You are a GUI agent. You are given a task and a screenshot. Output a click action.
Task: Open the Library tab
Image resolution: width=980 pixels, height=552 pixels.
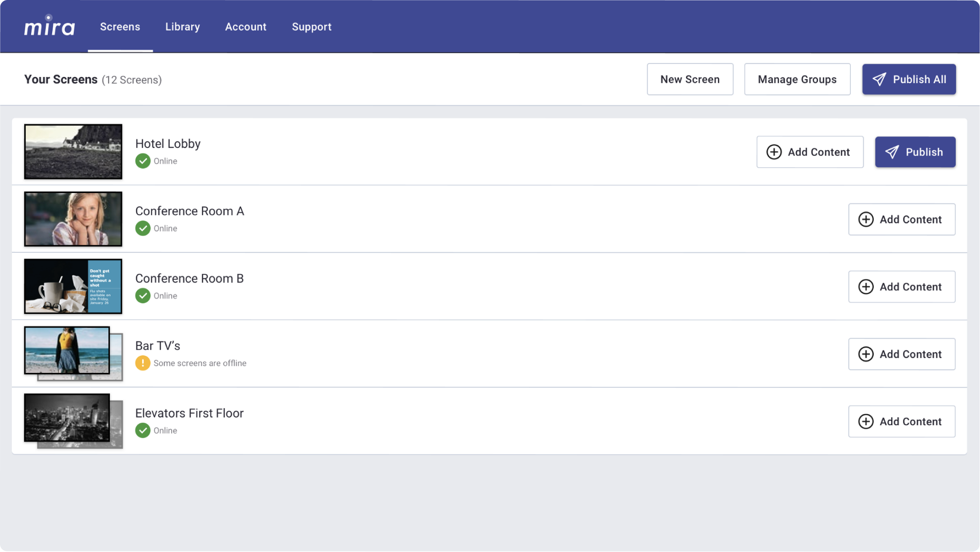coord(182,27)
